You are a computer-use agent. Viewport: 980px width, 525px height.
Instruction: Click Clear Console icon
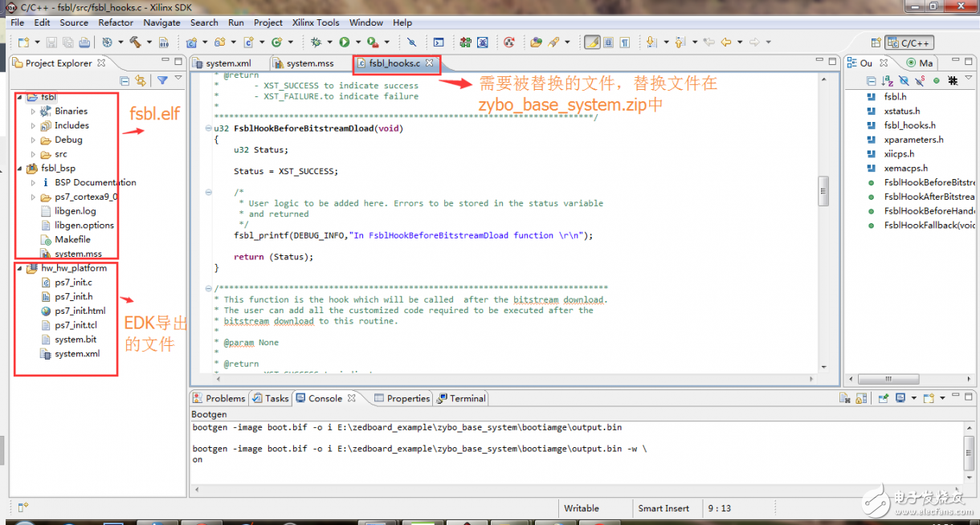pos(844,398)
